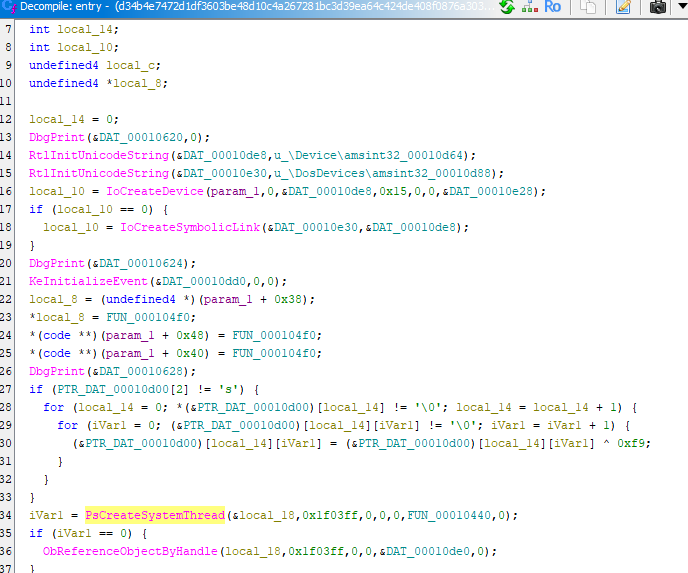Click the Decompile panel icon in title bar
Screen dimensions: 688x573
9,8
